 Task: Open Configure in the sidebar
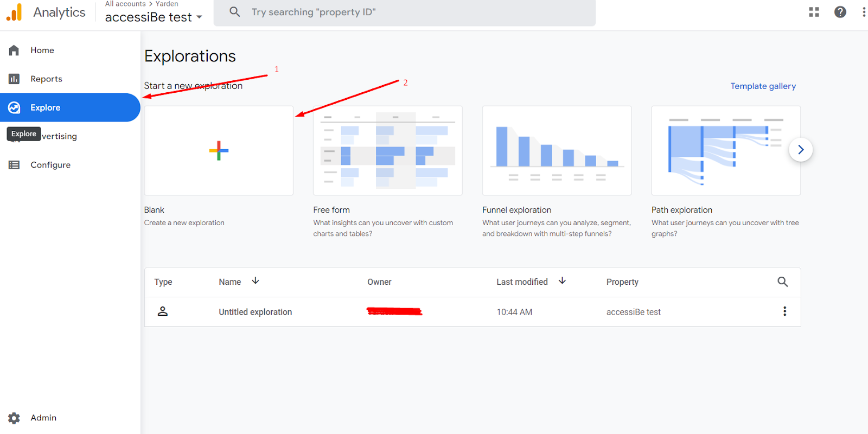(x=50, y=165)
